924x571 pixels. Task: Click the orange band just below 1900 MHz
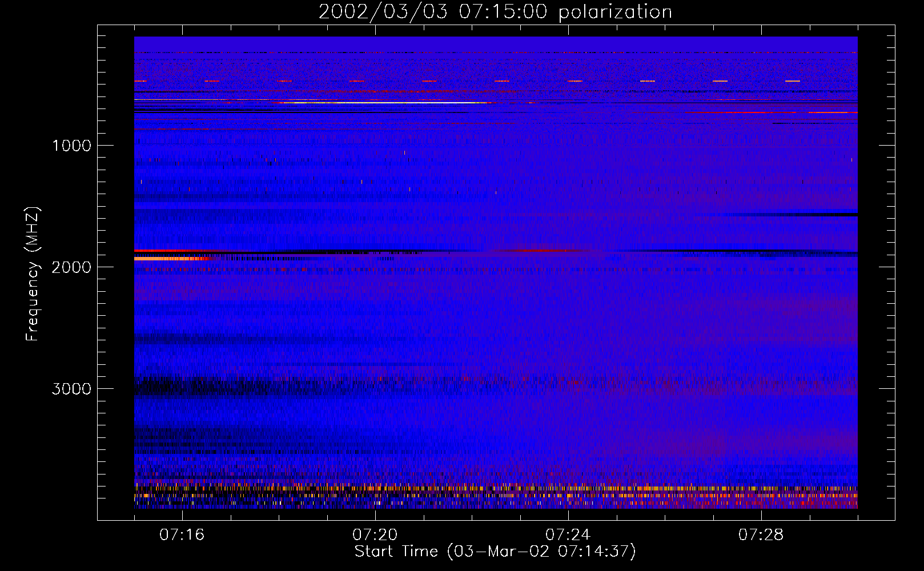pos(170,259)
